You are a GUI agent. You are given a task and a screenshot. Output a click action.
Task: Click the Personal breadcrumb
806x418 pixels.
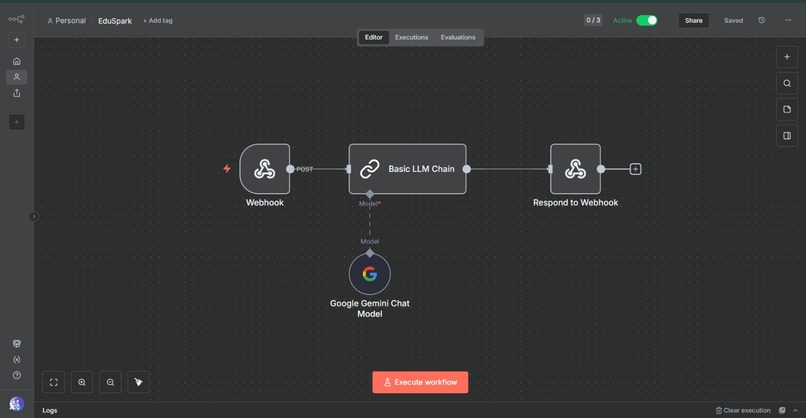(x=66, y=21)
